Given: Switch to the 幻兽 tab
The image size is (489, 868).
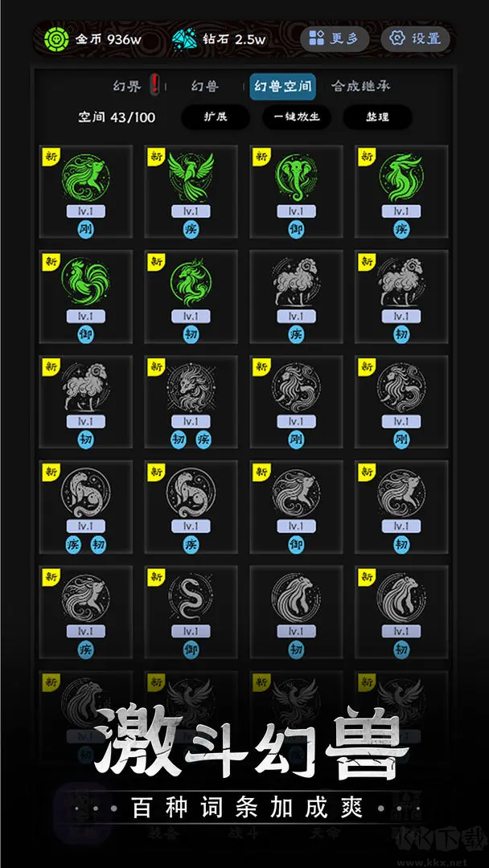Looking at the screenshot, I should (205, 86).
